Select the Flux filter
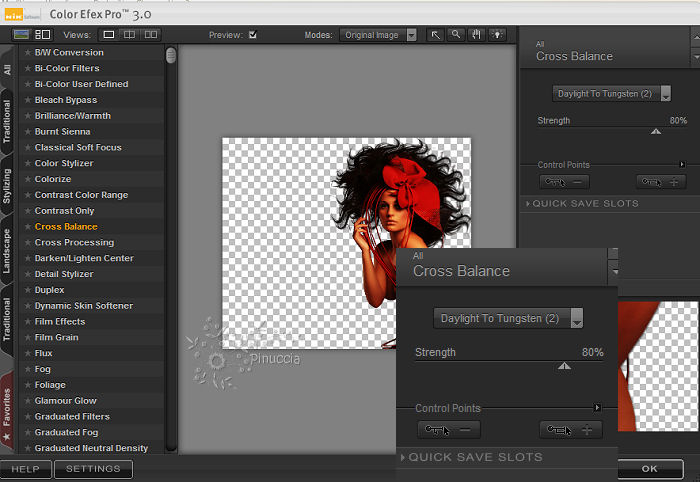700x482 pixels. pyautogui.click(x=43, y=353)
